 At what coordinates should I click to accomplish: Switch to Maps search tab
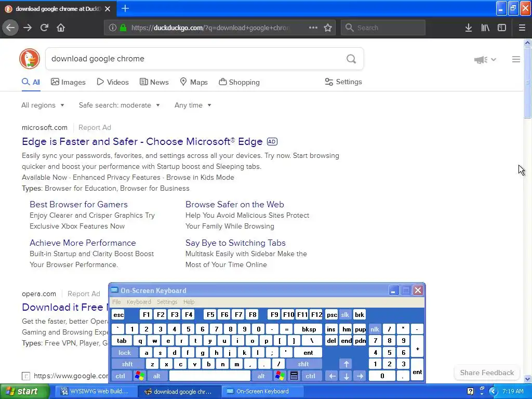[194, 82]
